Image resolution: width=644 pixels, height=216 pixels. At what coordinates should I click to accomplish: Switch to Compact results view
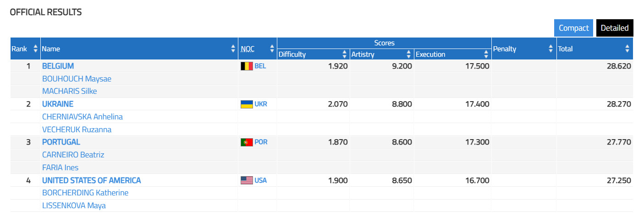click(x=573, y=28)
